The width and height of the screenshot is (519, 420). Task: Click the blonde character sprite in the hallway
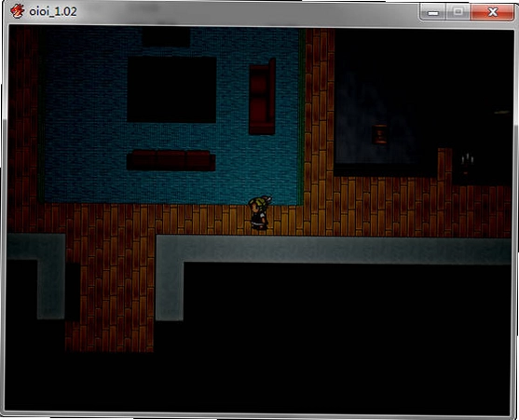point(260,212)
